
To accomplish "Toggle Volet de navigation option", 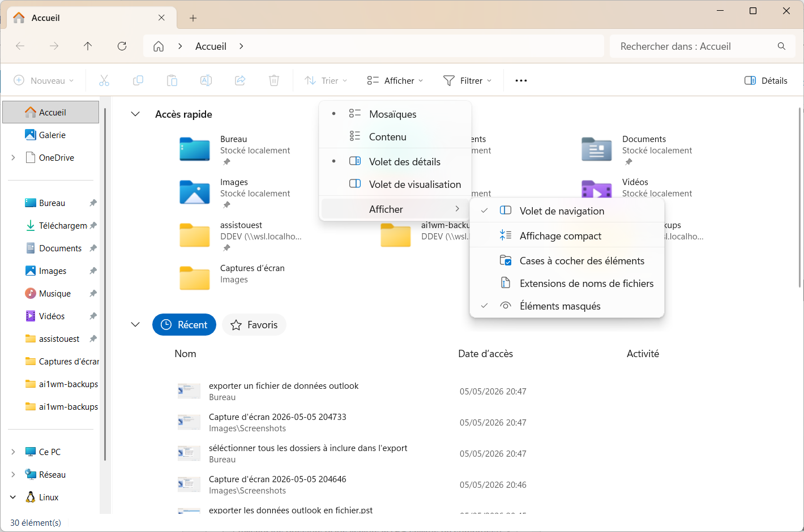I will click(567, 211).
